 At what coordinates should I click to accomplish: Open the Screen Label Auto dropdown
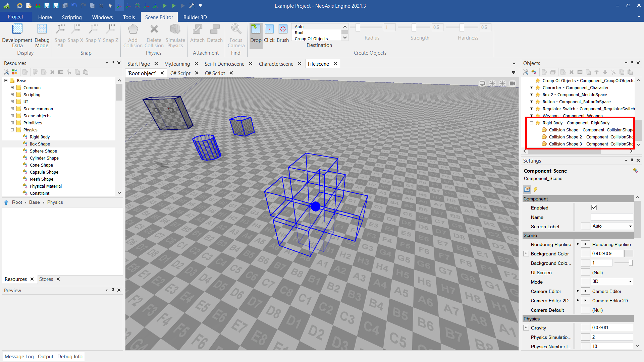630,226
